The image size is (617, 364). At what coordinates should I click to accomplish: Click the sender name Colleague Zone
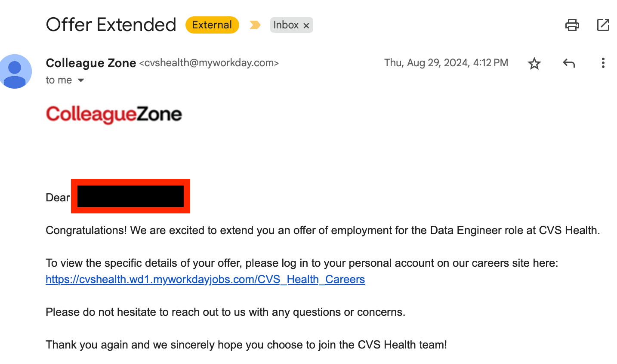click(91, 63)
